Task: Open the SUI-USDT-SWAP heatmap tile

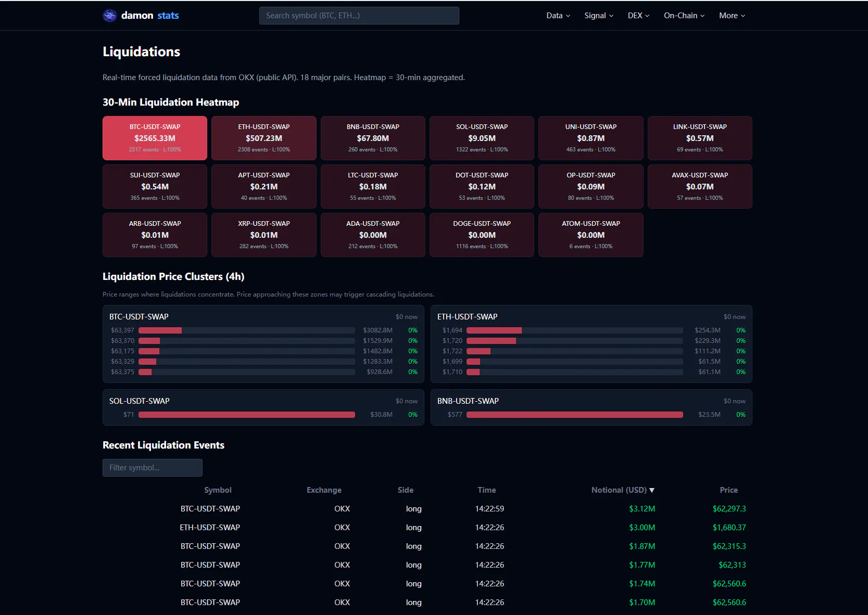Action: (x=155, y=186)
